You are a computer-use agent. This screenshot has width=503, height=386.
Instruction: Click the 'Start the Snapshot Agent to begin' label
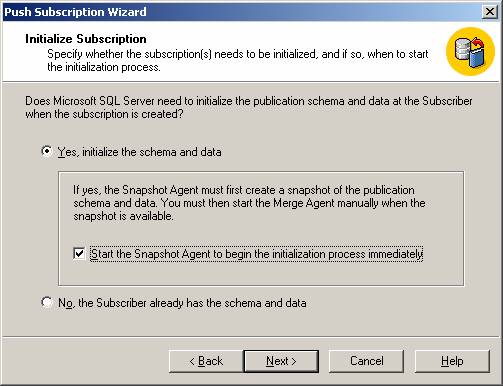(256, 254)
